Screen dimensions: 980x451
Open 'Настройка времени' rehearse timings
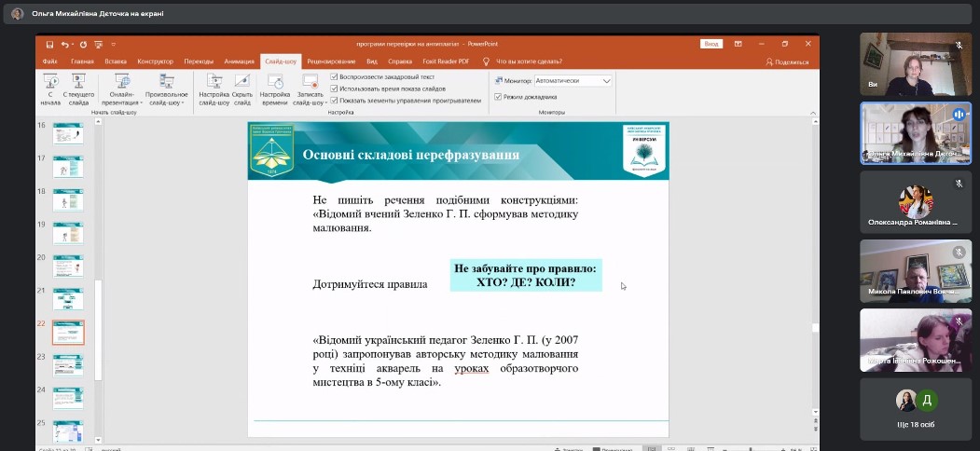(x=275, y=89)
